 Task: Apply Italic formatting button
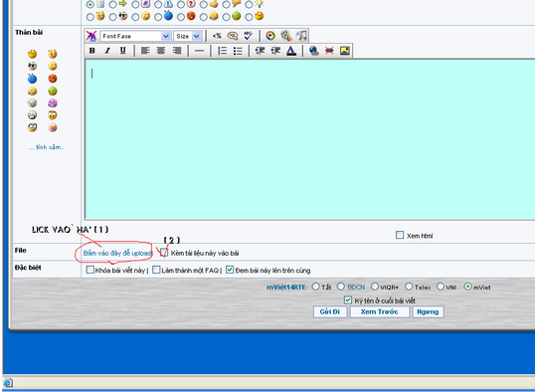[107, 51]
